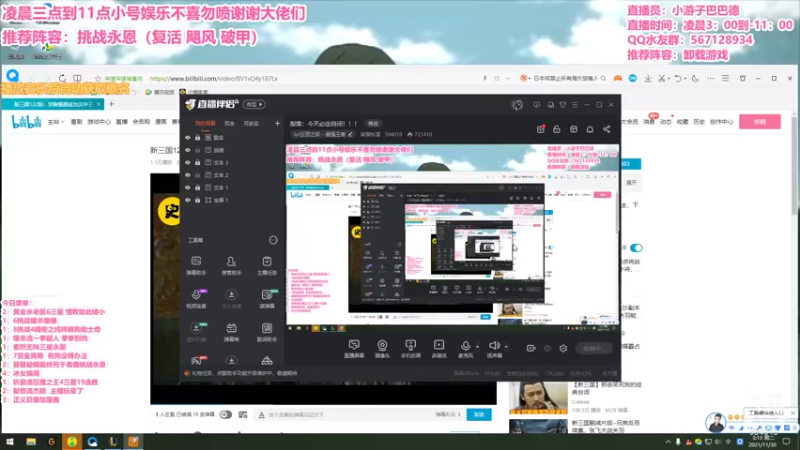Click the blue 发送 danmaku button
800x450 pixels.
click(x=479, y=415)
